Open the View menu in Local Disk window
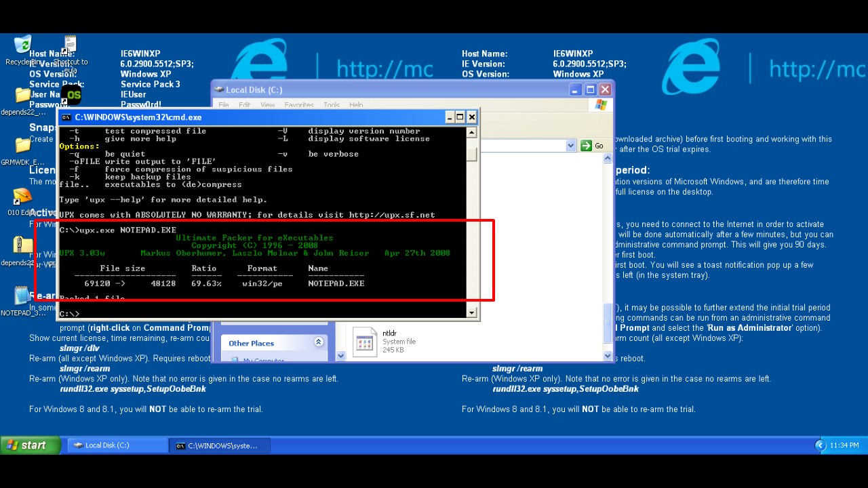The width and height of the screenshot is (868, 488). [268, 105]
